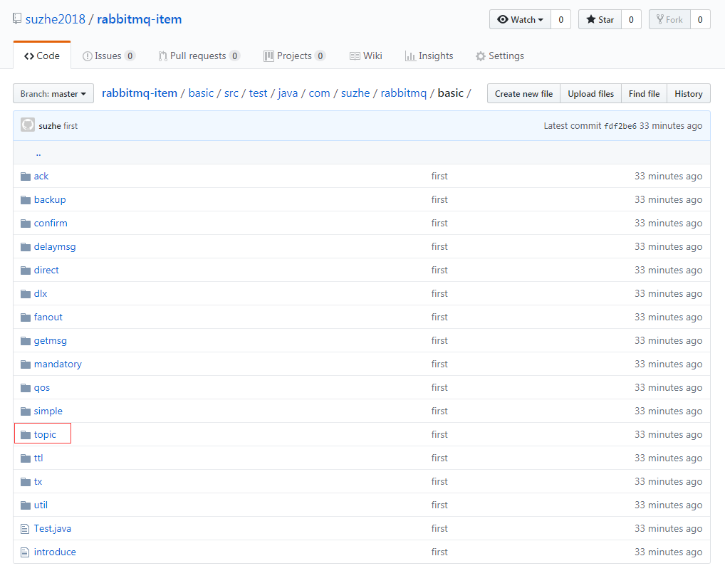The height and width of the screenshot is (588, 725).
Task: Open the Watch dropdown button
Action: click(520, 19)
